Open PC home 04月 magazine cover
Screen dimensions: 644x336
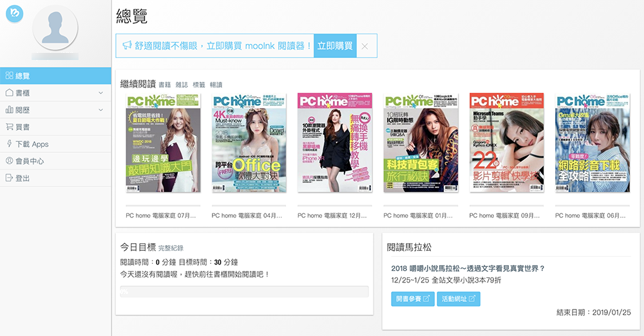(x=249, y=143)
